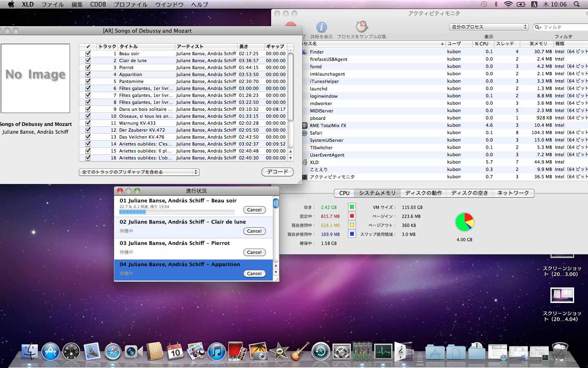Switch to the Disk Activity tab

pos(423,193)
